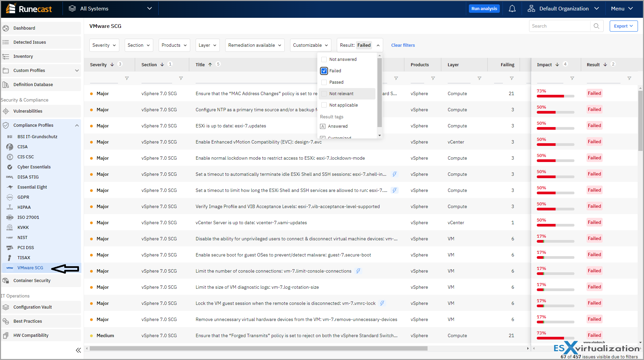Viewport: 644px width, 360px height.
Task: Click remediation lightning icon on shell-in row
Action: tap(395, 174)
